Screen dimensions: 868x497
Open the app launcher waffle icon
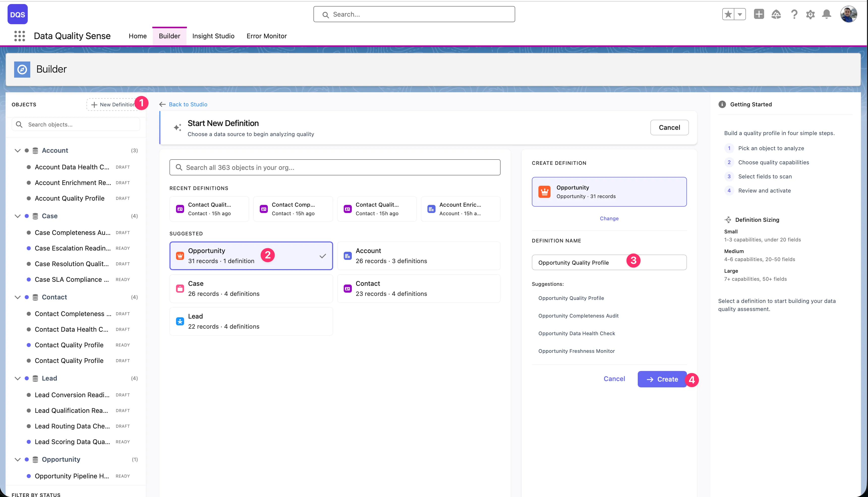[x=19, y=36]
